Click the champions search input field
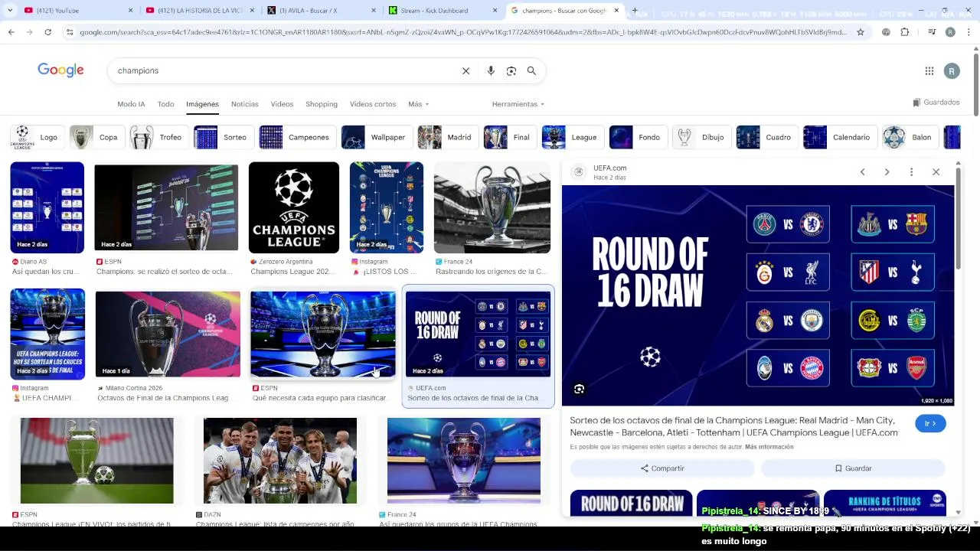Image resolution: width=980 pixels, height=551 pixels. pyautogui.click(x=283, y=70)
